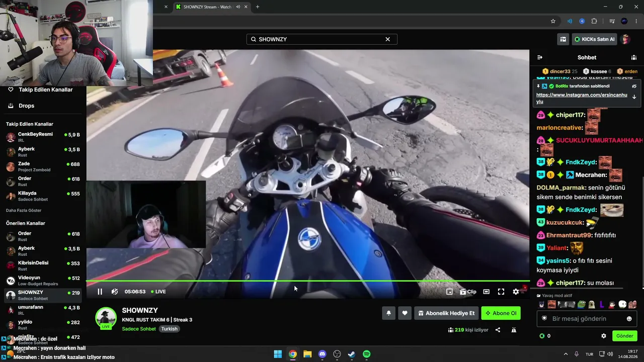Select the Turkish language tag

coord(170,329)
